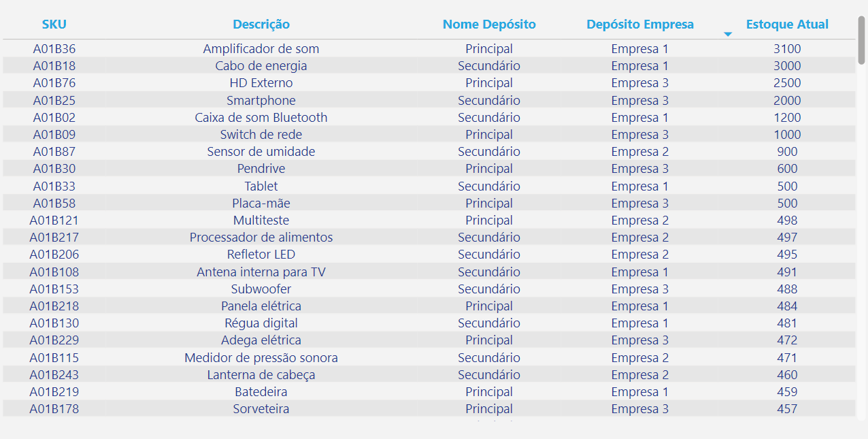Select the stock value 3100 for Amplificador de som
The image size is (868, 439).
click(x=787, y=48)
